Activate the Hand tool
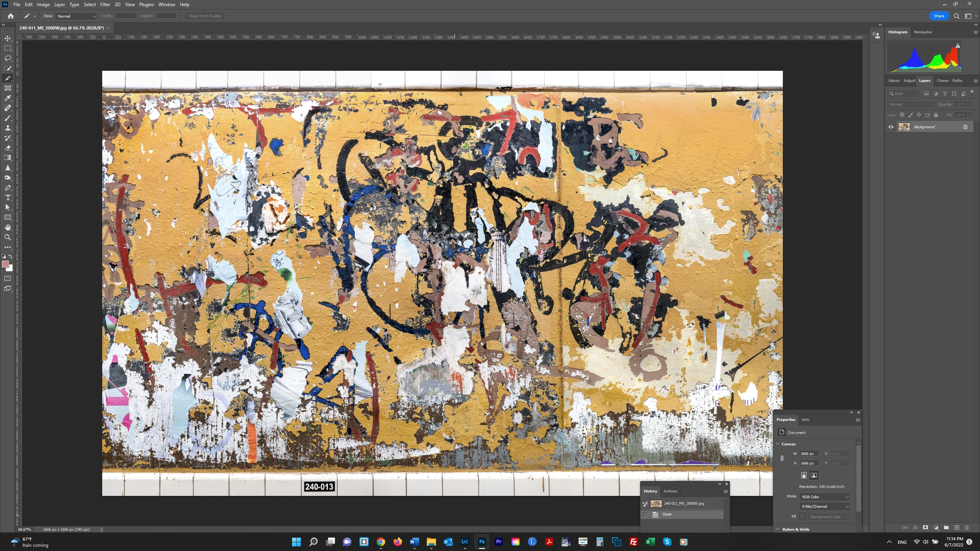The height and width of the screenshot is (551, 980). 8,227
